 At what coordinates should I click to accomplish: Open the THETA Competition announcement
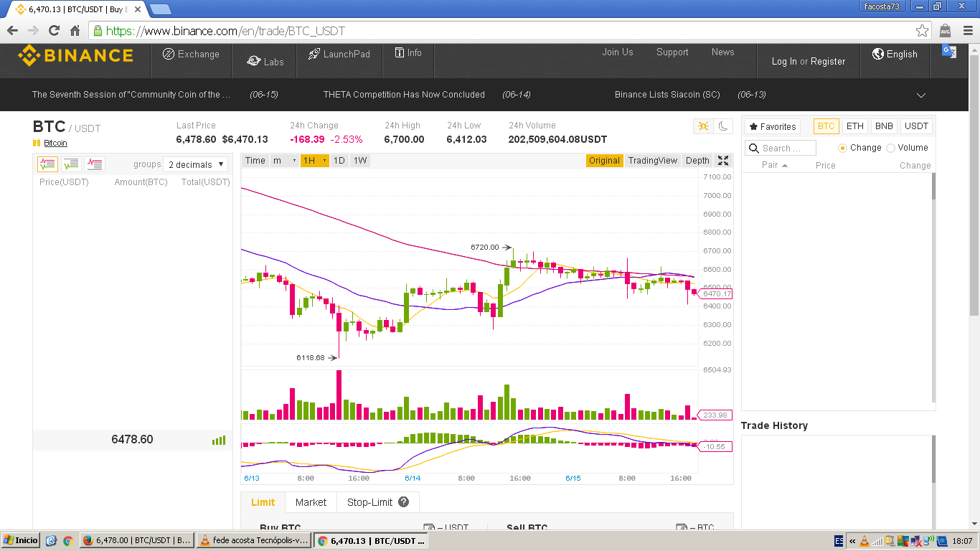click(x=404, y=95)
